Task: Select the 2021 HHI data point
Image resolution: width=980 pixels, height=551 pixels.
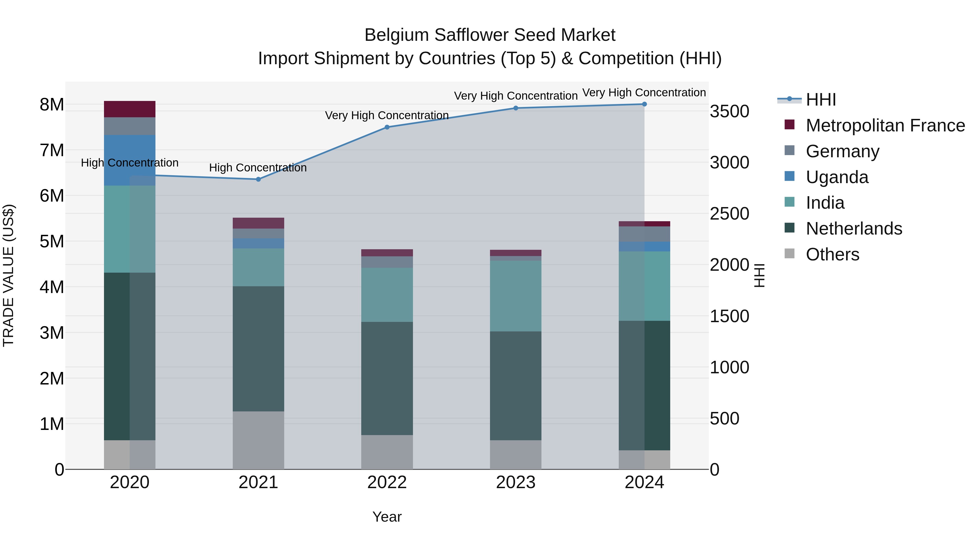Action: point(258,179)
